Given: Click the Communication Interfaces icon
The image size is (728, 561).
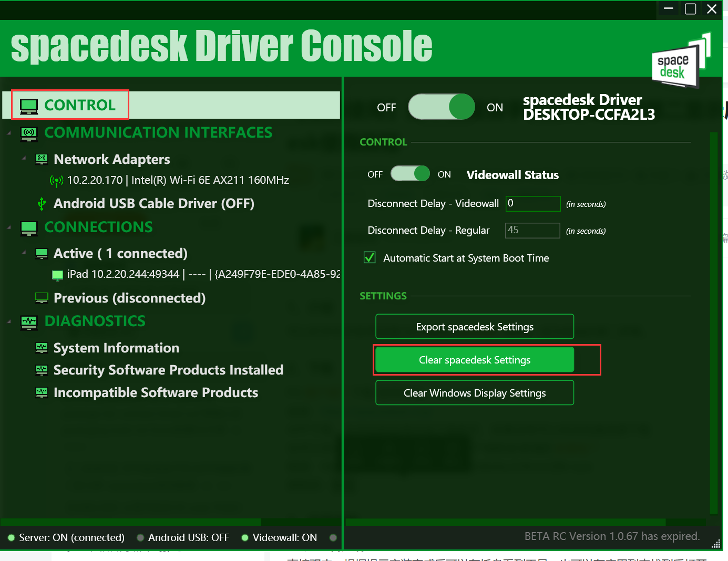Looking at the screenshot, I should tap(29, 133).
